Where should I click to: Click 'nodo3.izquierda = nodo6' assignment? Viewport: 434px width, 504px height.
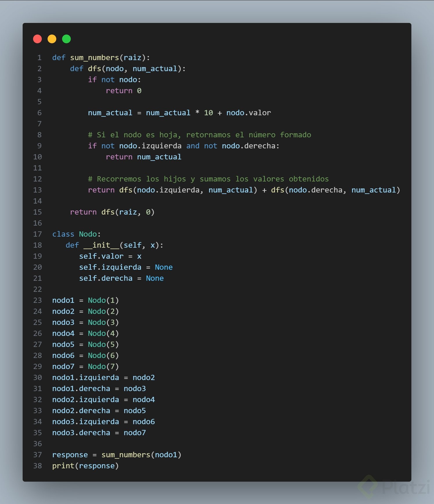104,422
